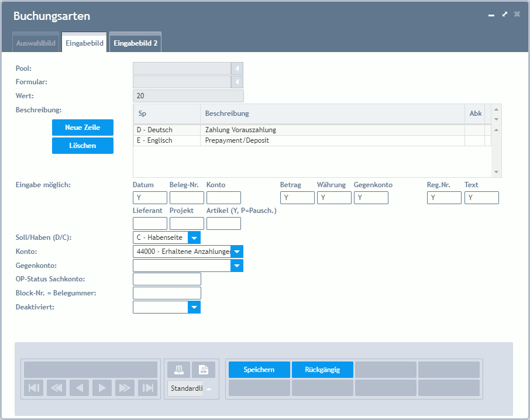Click the Reg.Nr. input field

pyautogui.click(x=444, y=198)
